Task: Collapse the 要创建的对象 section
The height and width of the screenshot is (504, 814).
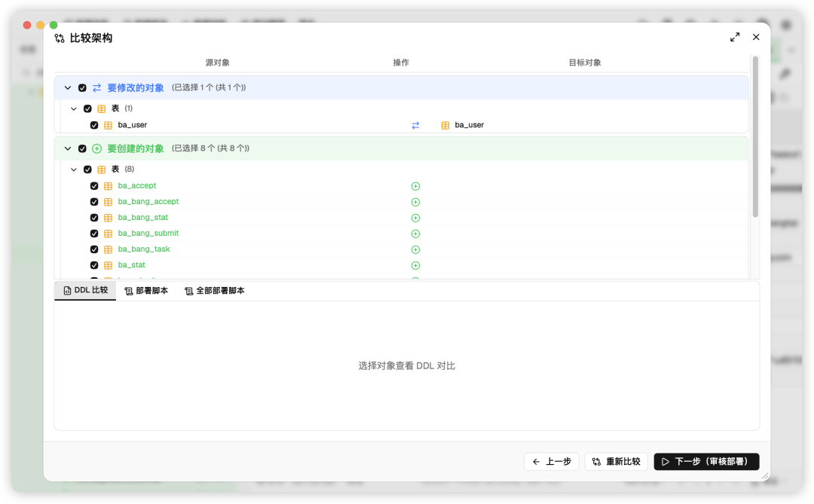Action: click(68, 148)
